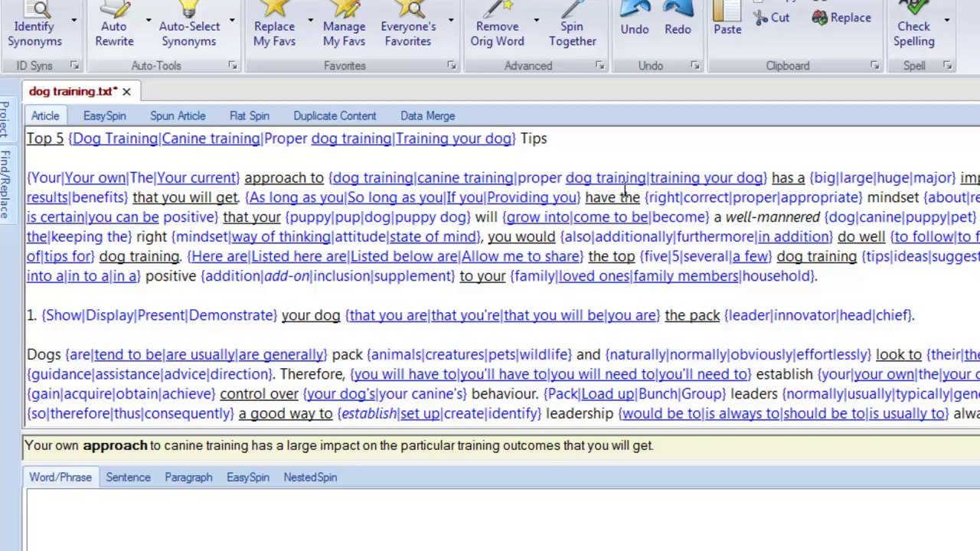Cut the selection with the scissors button

pyautogui.click(x=772, y=18)
